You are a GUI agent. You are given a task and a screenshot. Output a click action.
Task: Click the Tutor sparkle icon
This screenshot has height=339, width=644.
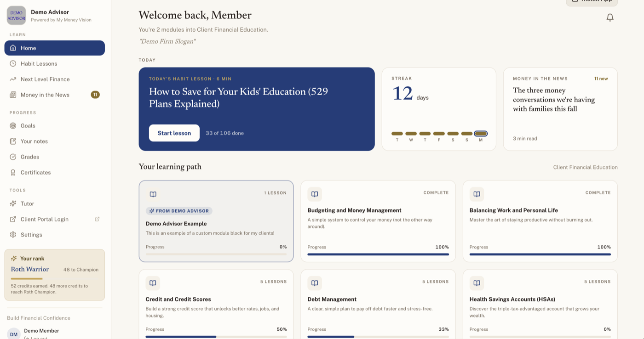coord(13,203)
